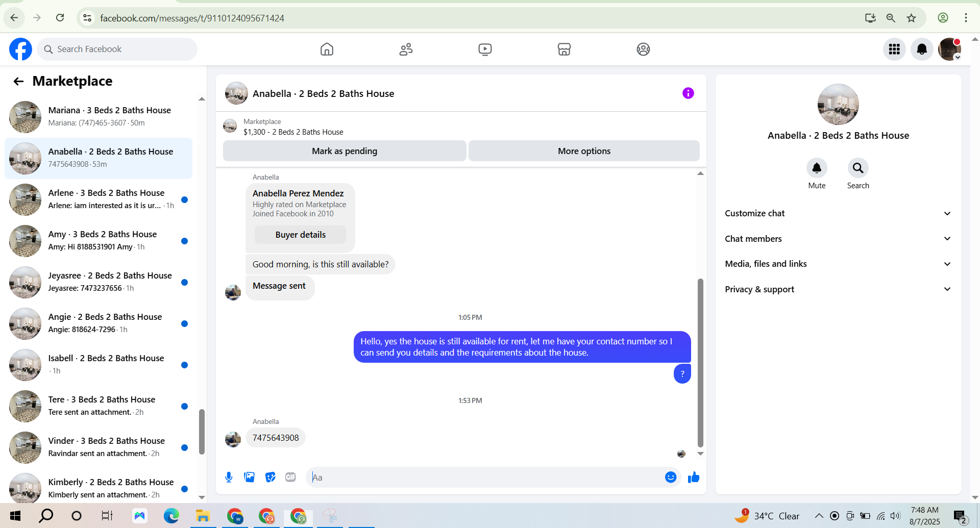This screenshot has width=980, height=528.
Task: Open the emoji picker in the message box
Action: click(x=671, y=477)
